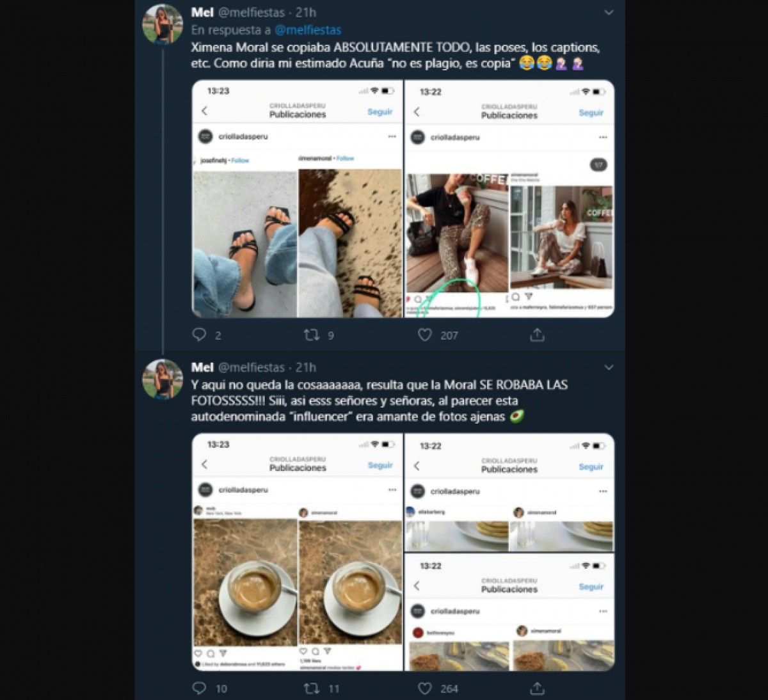This screenshot has height=700, width=768.
Task: Open Mel's profile picture on the first tweet
Action: pos(163,24)
